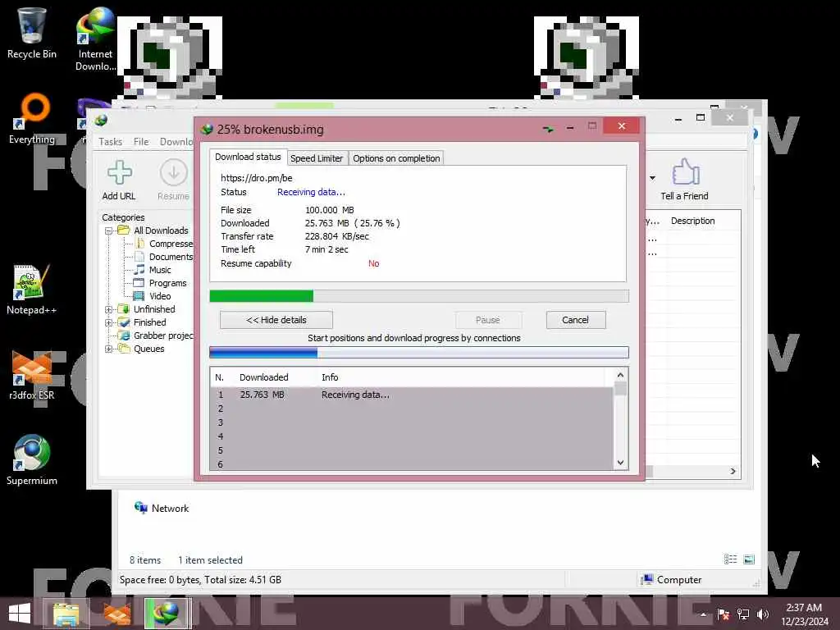Collapse the All Downloads category tree

109,231
